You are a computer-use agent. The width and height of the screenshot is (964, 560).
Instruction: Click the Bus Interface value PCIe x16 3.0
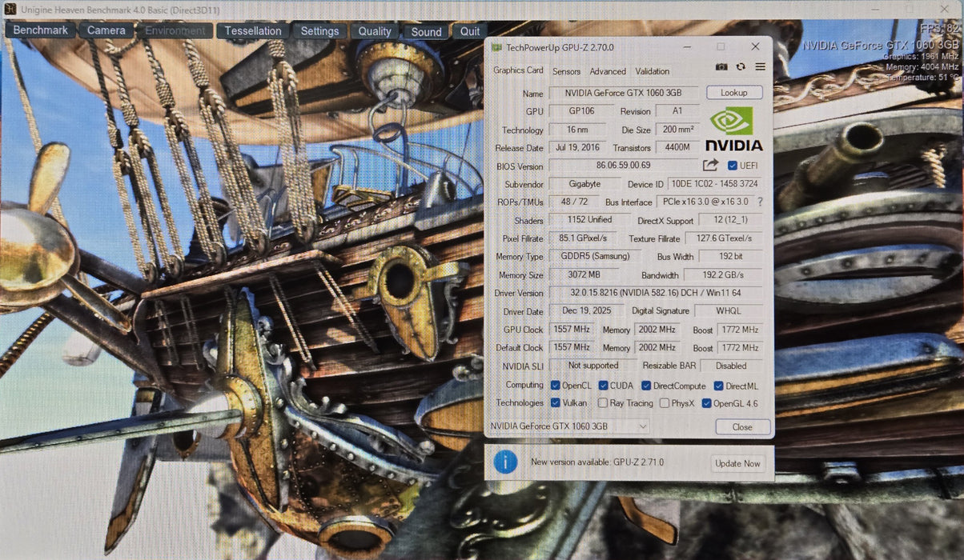(x=705, y=202)
